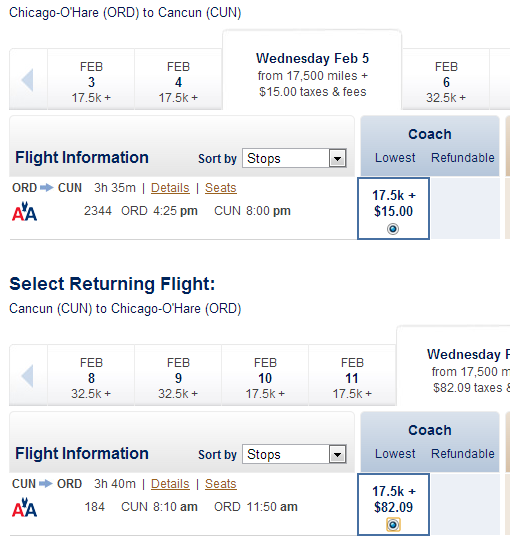Open Details link for ORD to CUN flight
Viewport: 510px width, 560px height.
pyautogui.click(x=170, y=188)
